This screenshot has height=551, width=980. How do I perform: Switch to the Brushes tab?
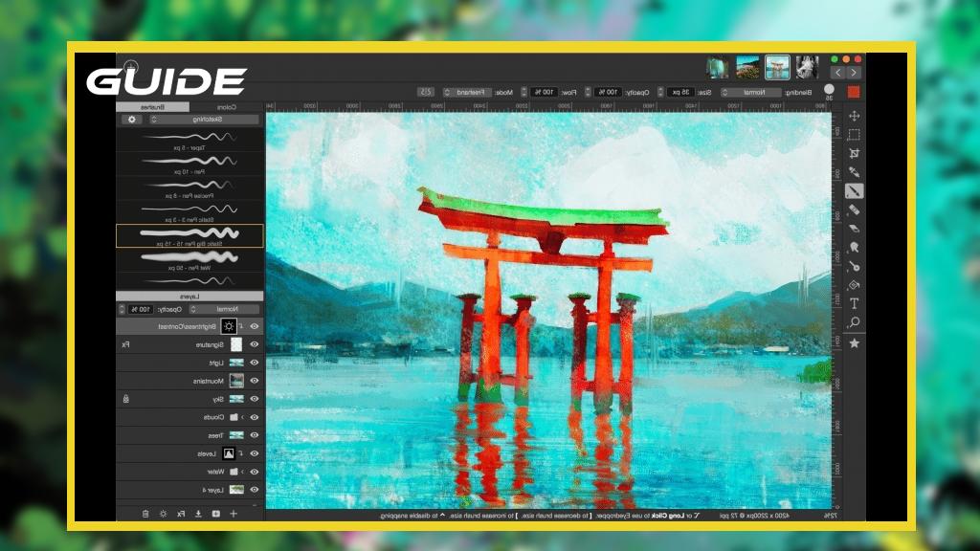[x=153, y=107]
